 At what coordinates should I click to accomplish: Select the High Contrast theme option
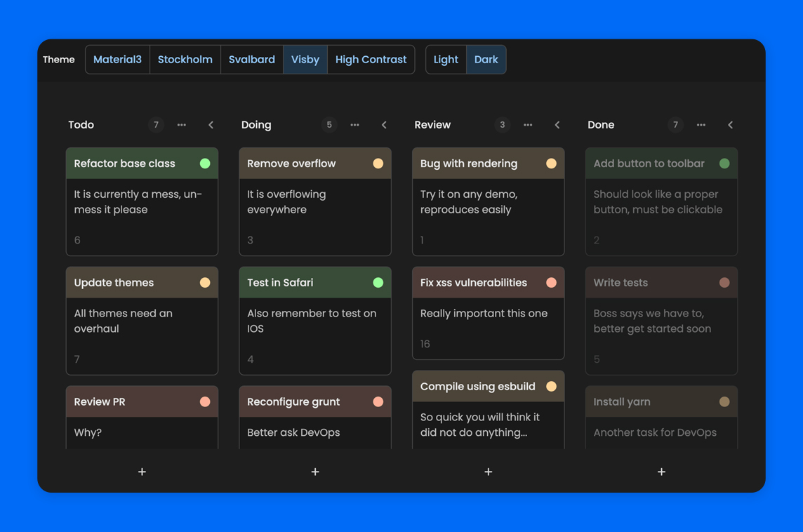(x=371, y=60)
